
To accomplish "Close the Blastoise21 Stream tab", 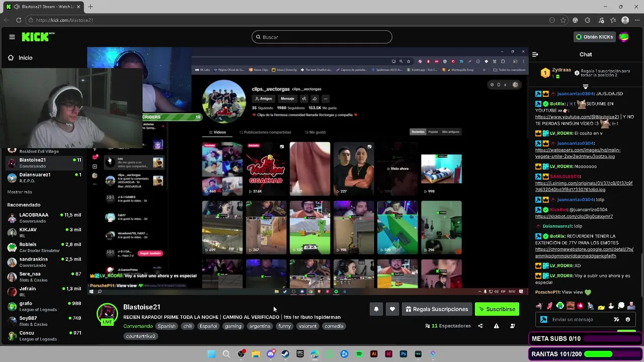I will 78,7.
